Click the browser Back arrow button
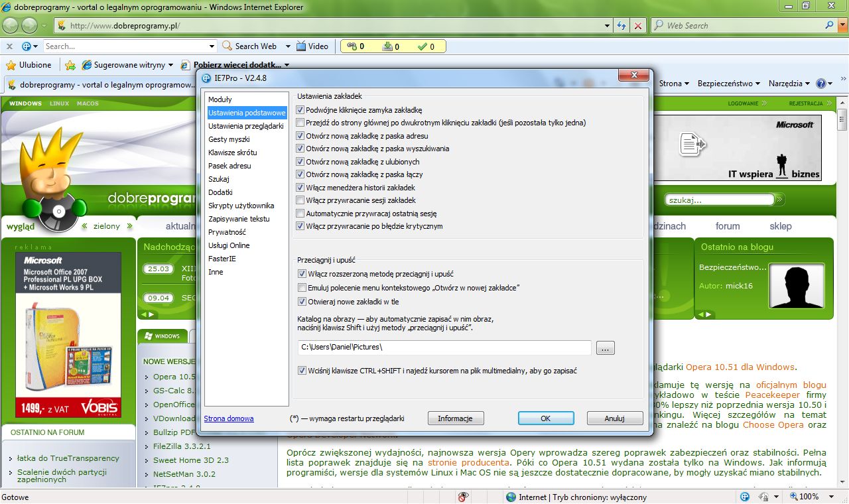849x504 pixels. coord(11,26)
